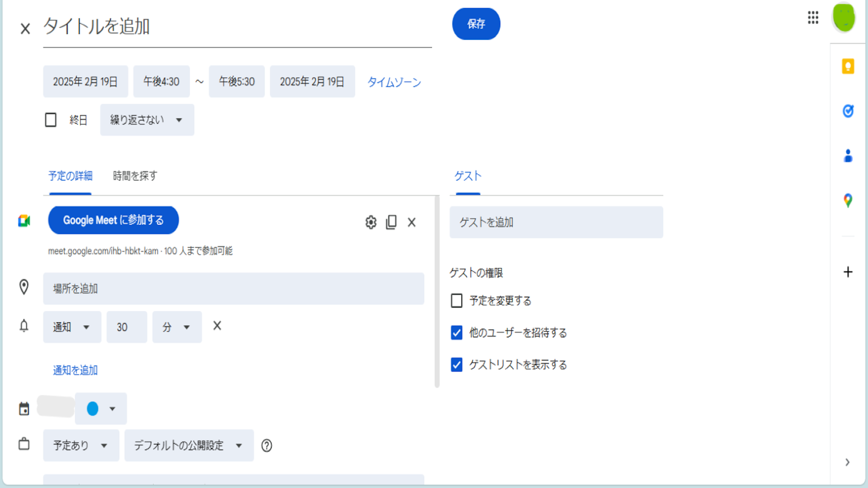Screen dimensions: 868x488
Task: Open Google Tasks in side panel
Action: pyautogui.click(x=848, y=111)
